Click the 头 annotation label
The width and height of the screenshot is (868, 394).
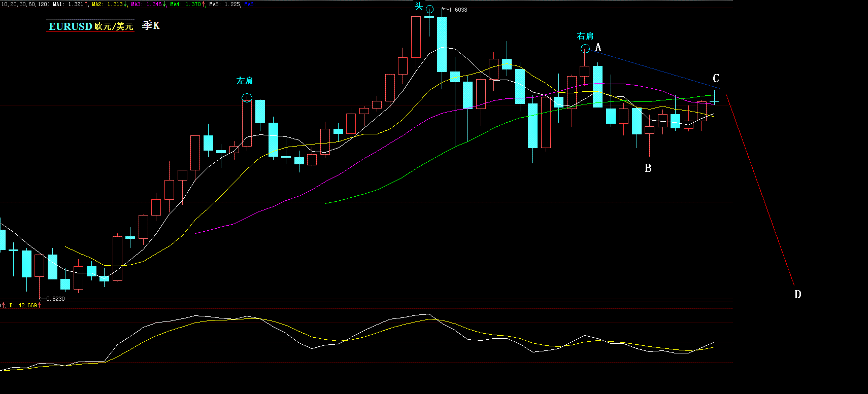(x=419, y=6)
